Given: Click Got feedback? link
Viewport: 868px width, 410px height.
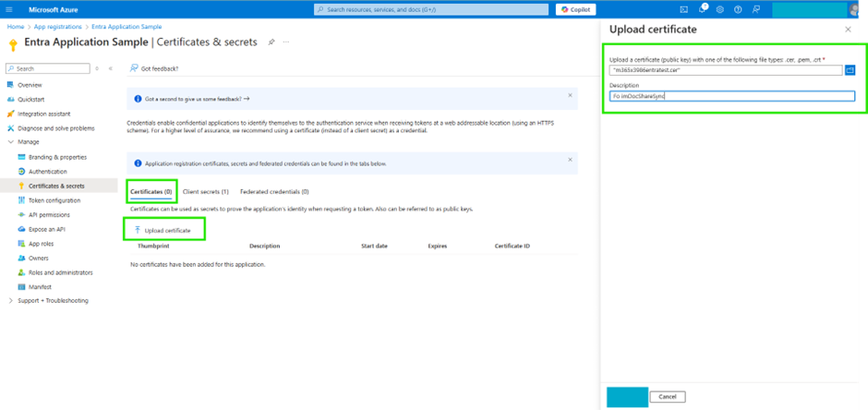Looking at the screenshot, I should (154, 68).
